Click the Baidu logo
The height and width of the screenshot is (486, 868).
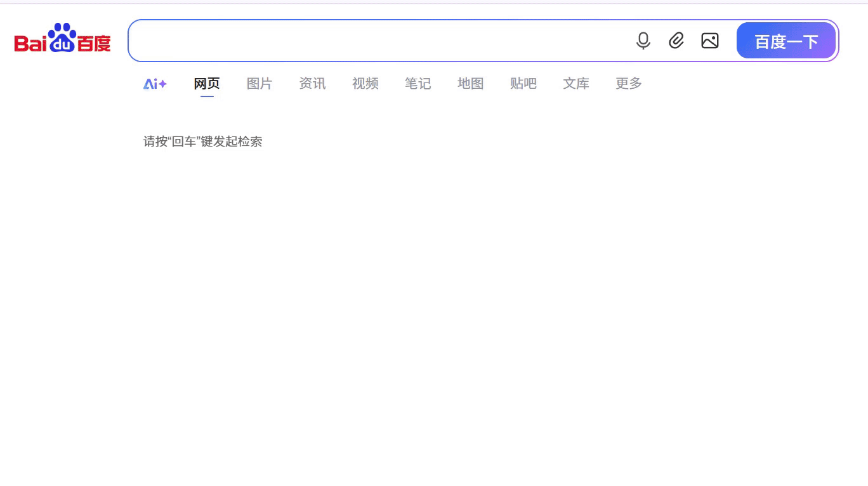63,38
